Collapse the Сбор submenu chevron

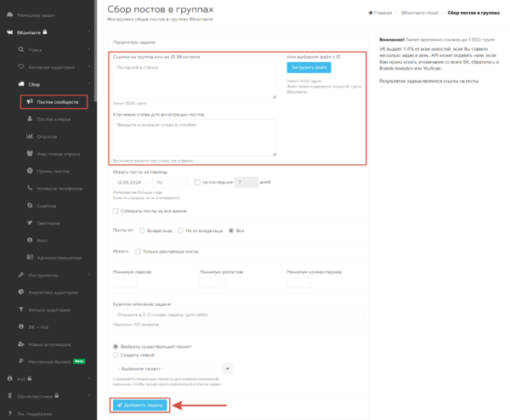pos(88,83)
